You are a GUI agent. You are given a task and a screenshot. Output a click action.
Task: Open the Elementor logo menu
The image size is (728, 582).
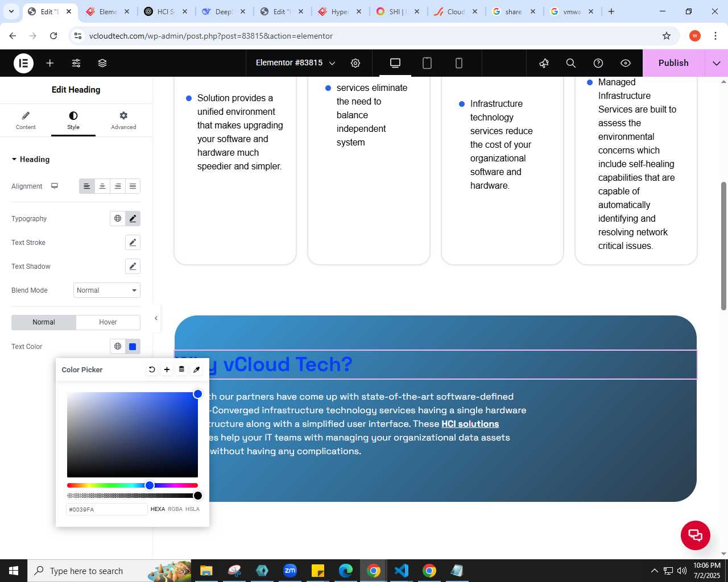23,63
